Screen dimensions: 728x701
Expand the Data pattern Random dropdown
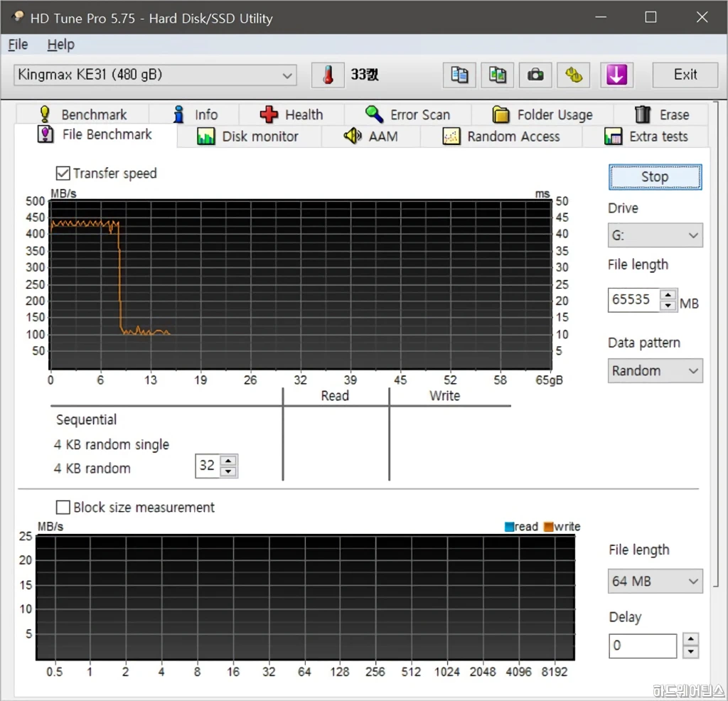coord(655,370)
